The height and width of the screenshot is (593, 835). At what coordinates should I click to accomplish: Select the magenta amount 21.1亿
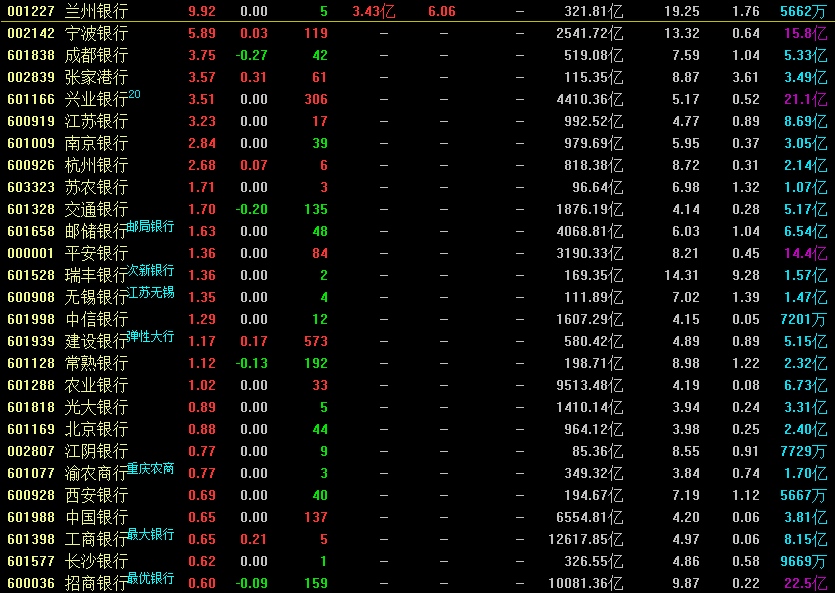pyautogui.click(x=806, y=99)
